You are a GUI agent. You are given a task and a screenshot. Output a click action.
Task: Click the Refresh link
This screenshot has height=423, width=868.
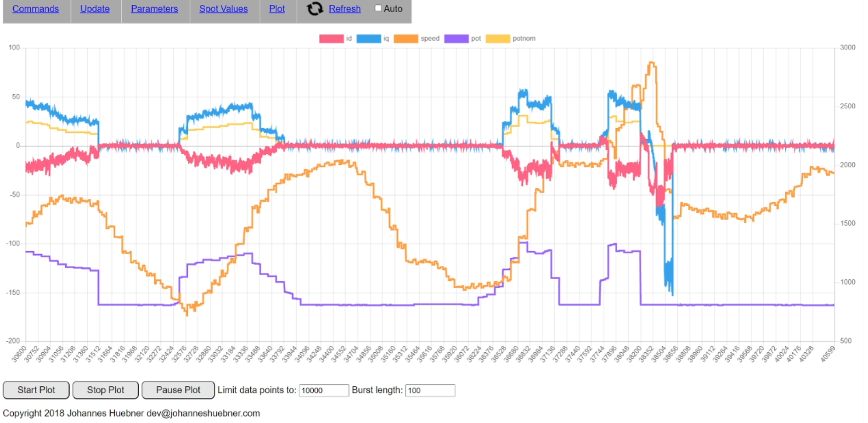[344, 9]
